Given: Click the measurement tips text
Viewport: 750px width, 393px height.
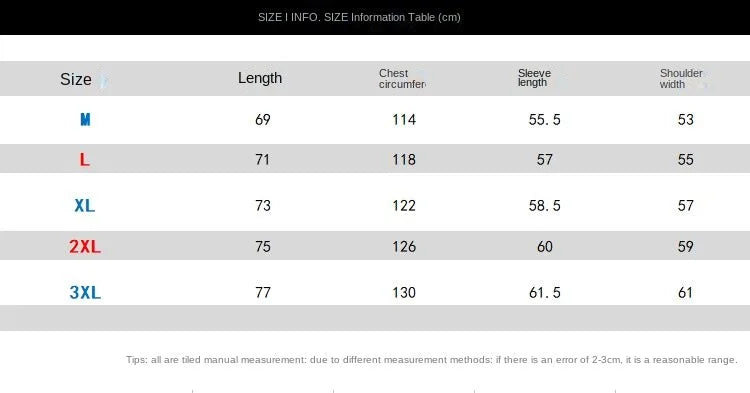Looking at the screenshot, I should (x=432, y=360).
